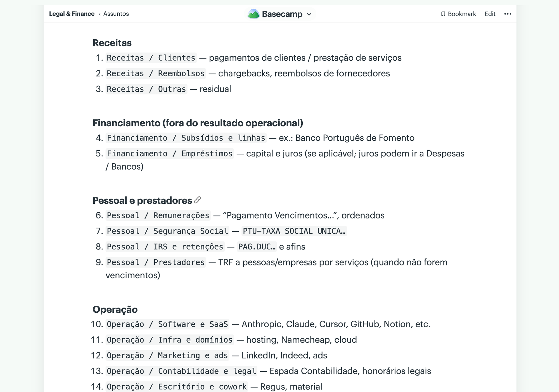Viewport: 559px width, 392px height.
Task: Go to the Legal & Finance project
Action: tap(72, 14)
